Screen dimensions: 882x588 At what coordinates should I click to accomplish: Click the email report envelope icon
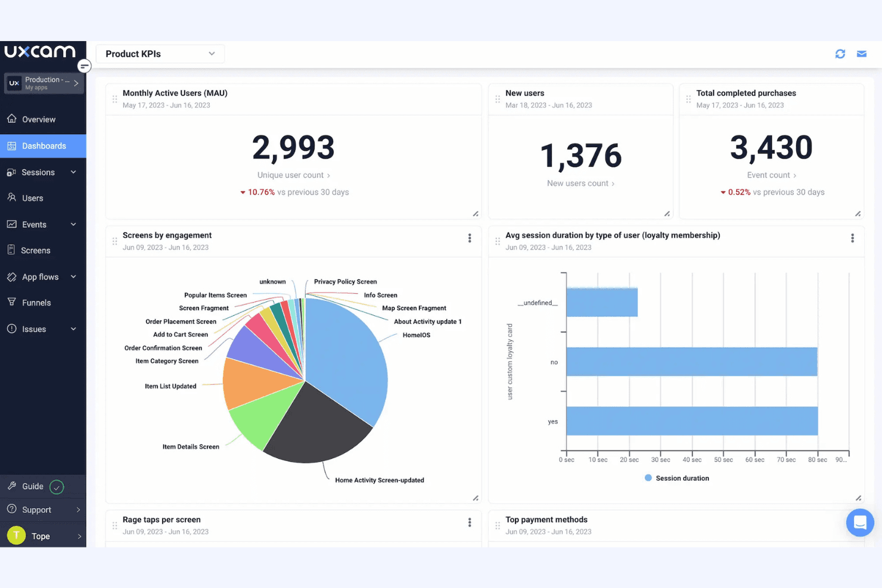pyautogui.click(x=862, y=54)
